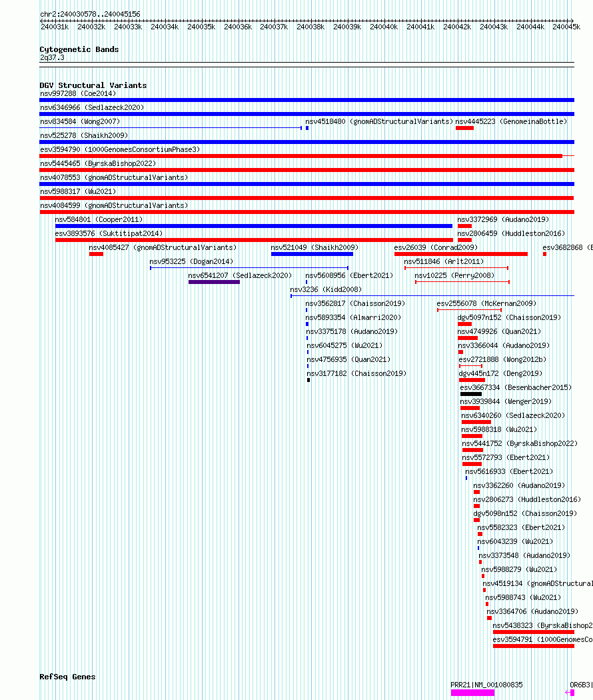The image size is (593, 700).
Task: Select purple nsv6541207 variant bar
Action: [x=214, y=282]
